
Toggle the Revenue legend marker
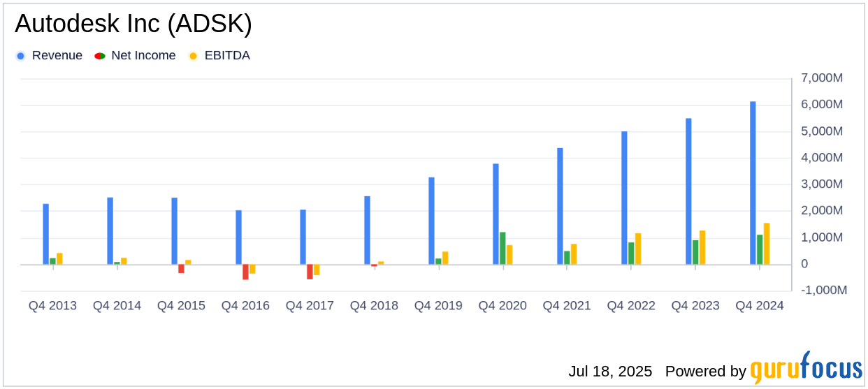coord(21,56)
